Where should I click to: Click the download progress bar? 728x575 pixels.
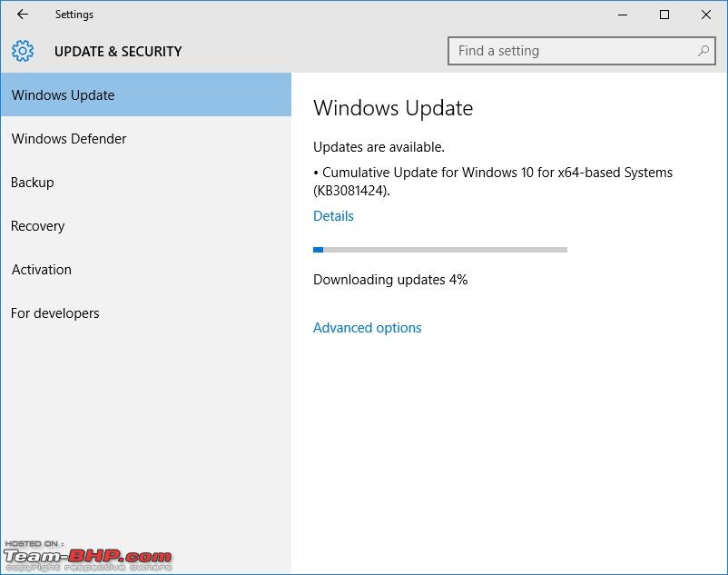440,250
